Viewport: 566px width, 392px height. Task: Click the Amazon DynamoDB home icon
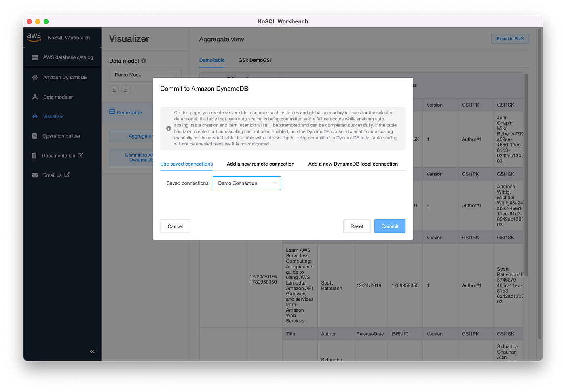pos(35,77)
